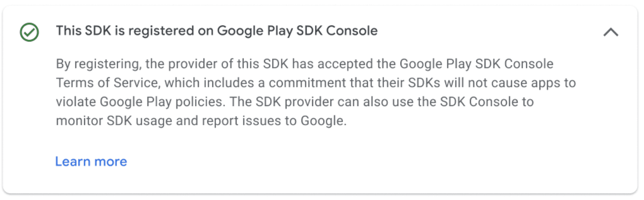
Task: Open the Learn more link
Action: coord(91,161)
